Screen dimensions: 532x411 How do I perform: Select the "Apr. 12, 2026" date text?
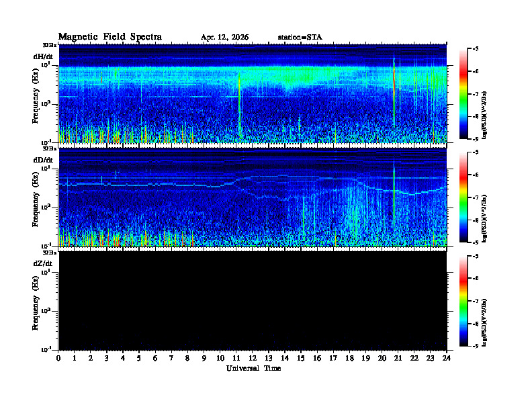coord(224,38)
